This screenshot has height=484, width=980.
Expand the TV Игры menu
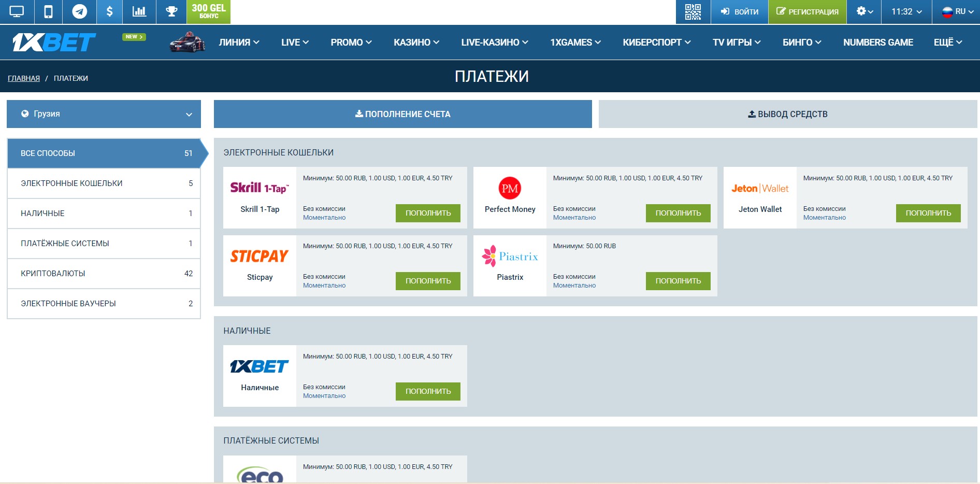[x=737, y=42]
